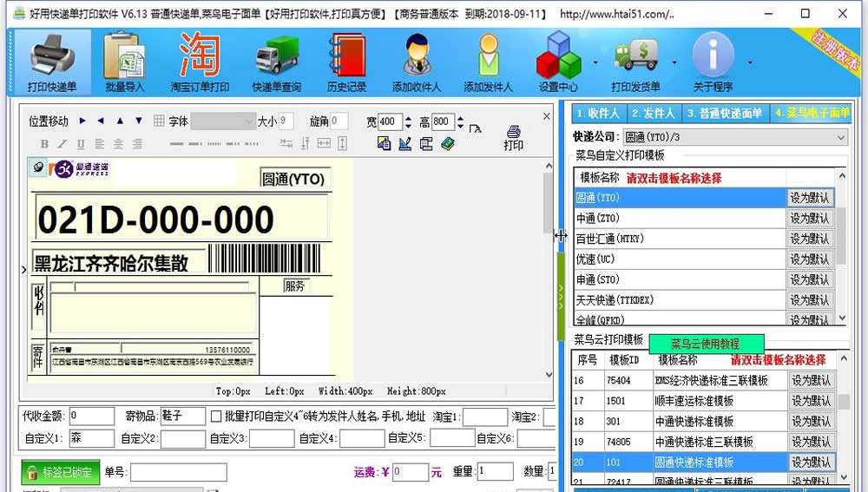Open 批量导入 batch import
This screenshot has width=868, height=492.
coord(124,62)
